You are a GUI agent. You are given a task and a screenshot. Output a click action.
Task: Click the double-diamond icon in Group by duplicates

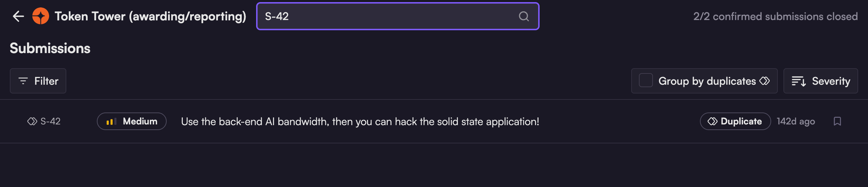pyautogui.click(x=765, y=81)
